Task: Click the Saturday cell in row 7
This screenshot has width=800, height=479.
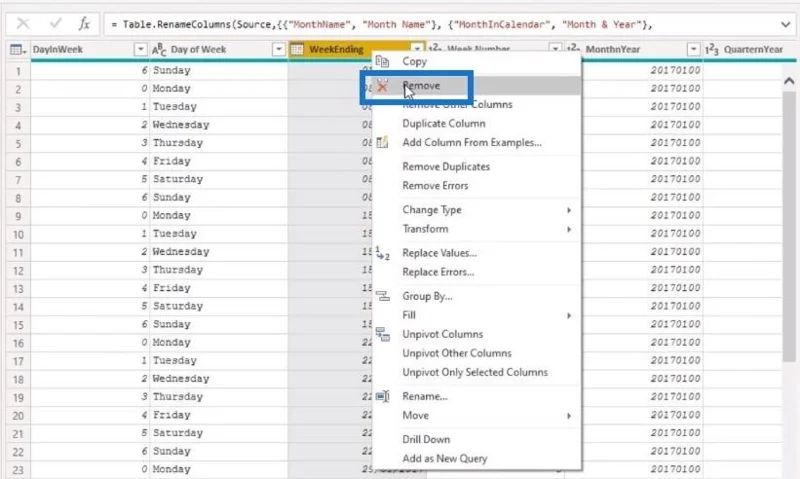Action: 218,179
